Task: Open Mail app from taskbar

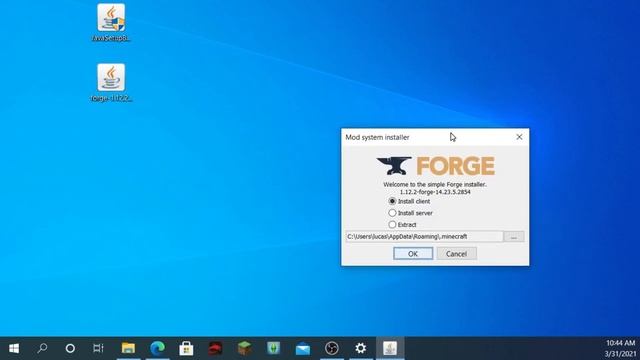Action: [303, 348]
